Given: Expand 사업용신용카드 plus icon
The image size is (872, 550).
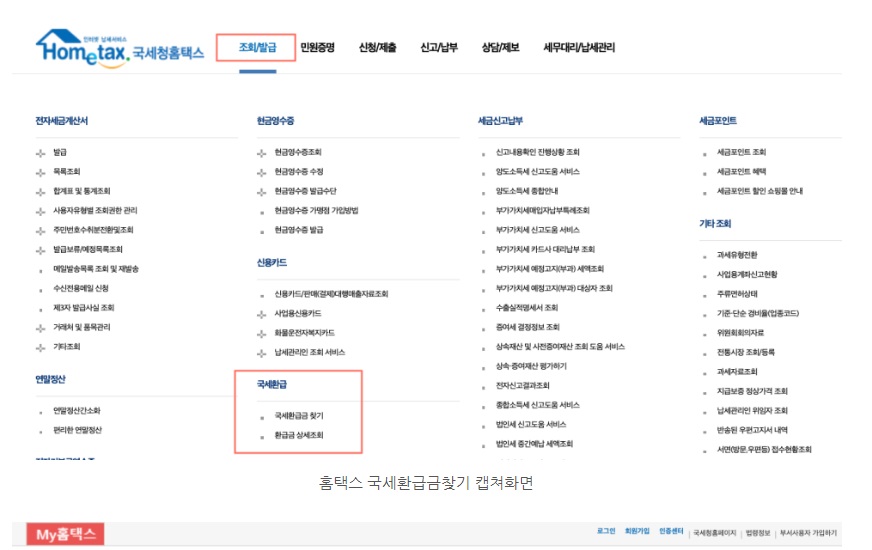Looking at the screenshot, I should (x=262, y=314).
